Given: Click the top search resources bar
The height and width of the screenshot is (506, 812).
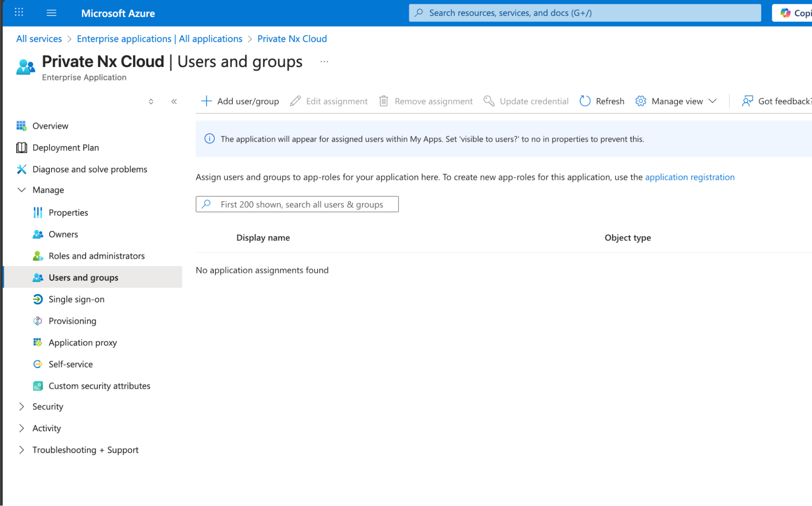Looking at the screenshot, I should click(585, 13).
